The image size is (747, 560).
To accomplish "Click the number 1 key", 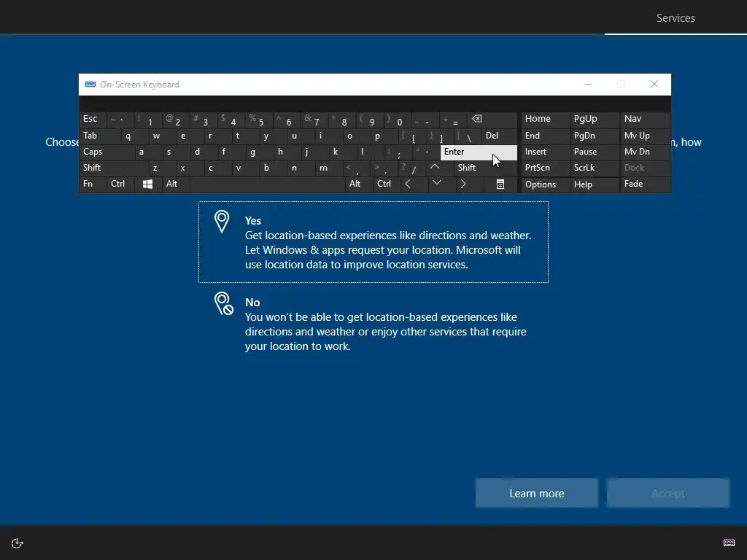I will [x=148, y=120].
